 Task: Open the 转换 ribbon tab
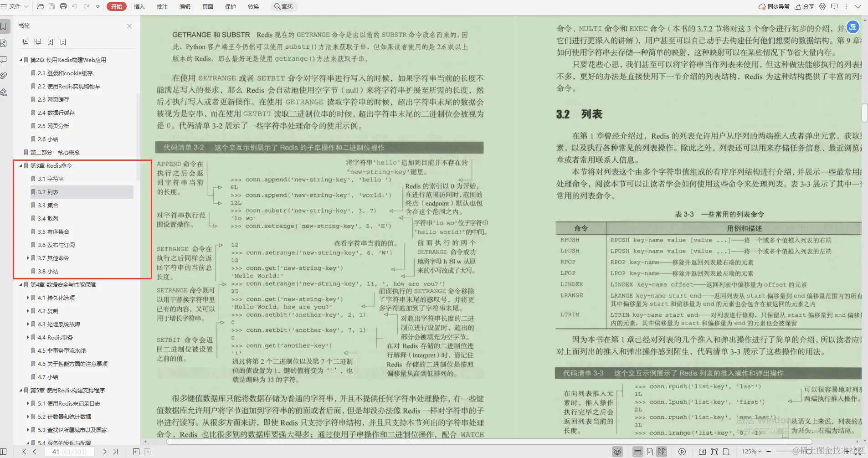253,6
